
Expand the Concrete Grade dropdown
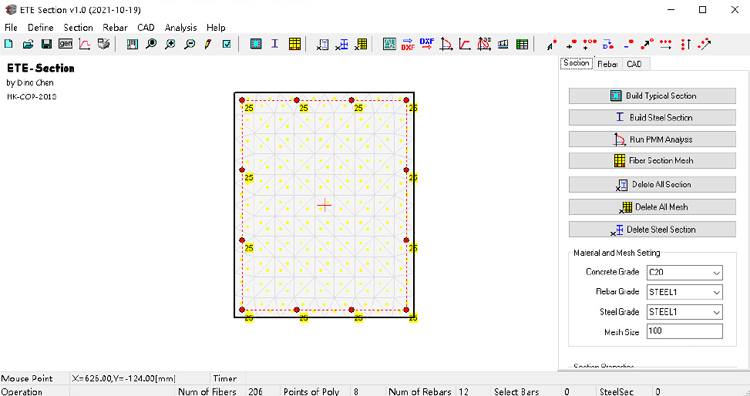pyautogui.click(x=684, y=272)
